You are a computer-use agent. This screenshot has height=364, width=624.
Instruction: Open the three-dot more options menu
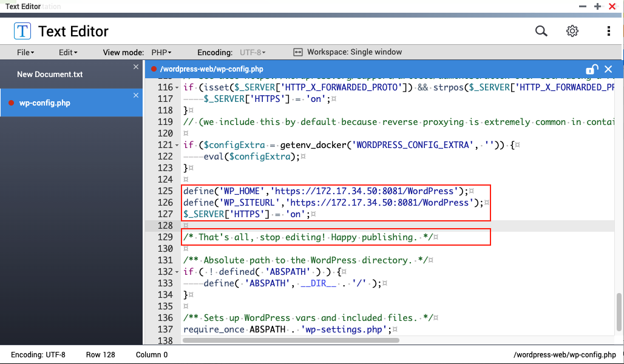click(609, 31)
